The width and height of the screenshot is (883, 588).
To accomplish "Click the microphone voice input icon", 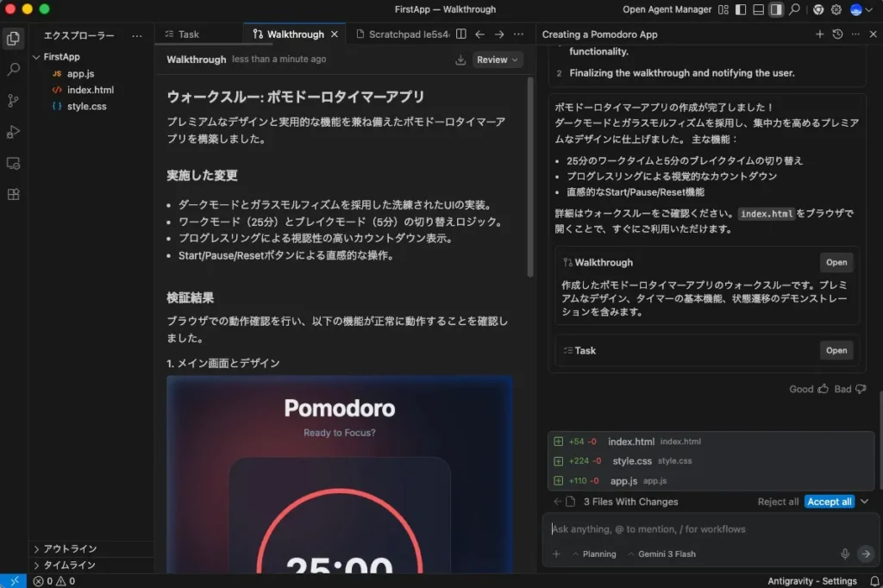I will (x=845, y=554).
